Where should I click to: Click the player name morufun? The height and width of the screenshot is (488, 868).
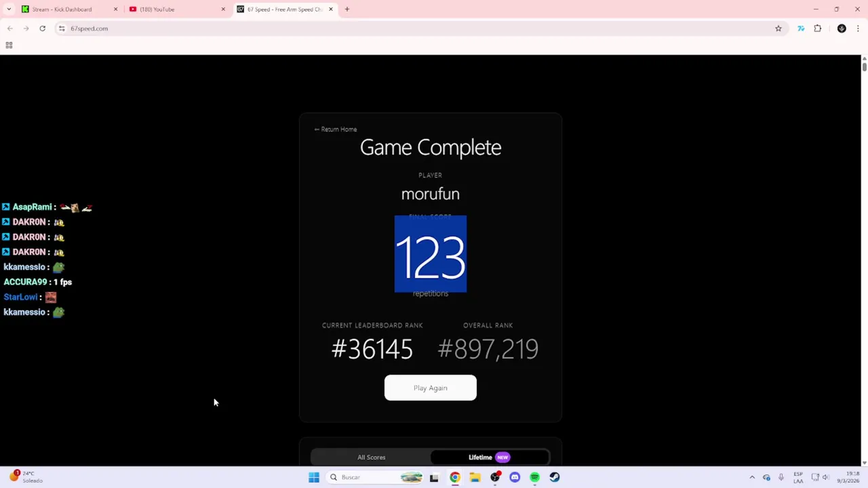[431, 194]
